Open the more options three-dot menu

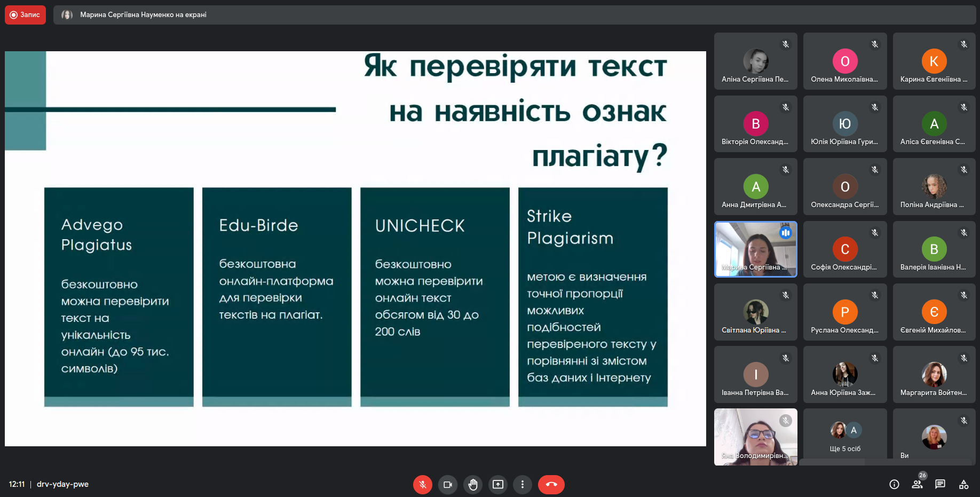coord(522,485)
